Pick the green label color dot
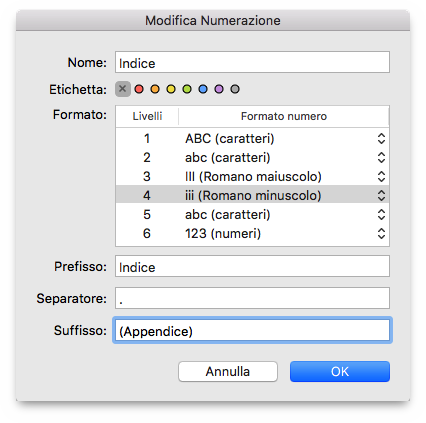This screenshot has width=426, height=423. point(187,89)
